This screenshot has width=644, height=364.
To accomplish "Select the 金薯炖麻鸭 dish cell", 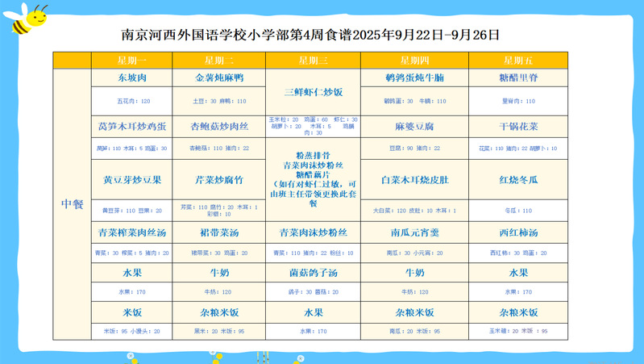I will (218, 78).
